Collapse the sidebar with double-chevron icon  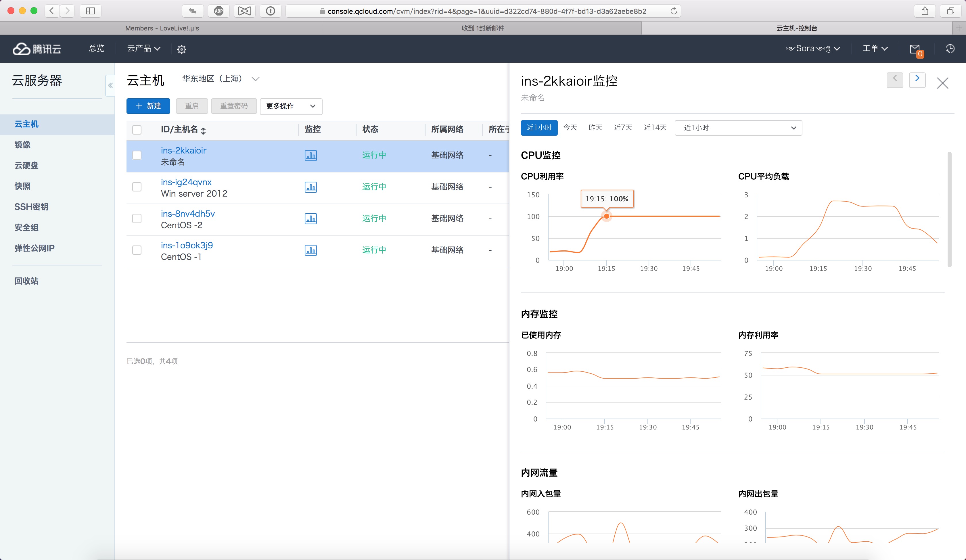coord(110,85)
